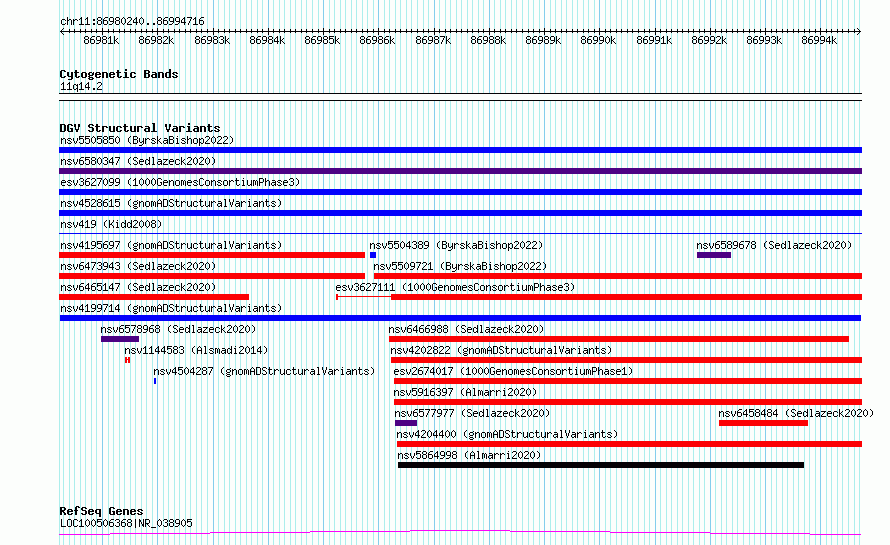The image size is (890, 545).
Task: Select the 11q14.2 band label
Action: (x=81, y=86)
